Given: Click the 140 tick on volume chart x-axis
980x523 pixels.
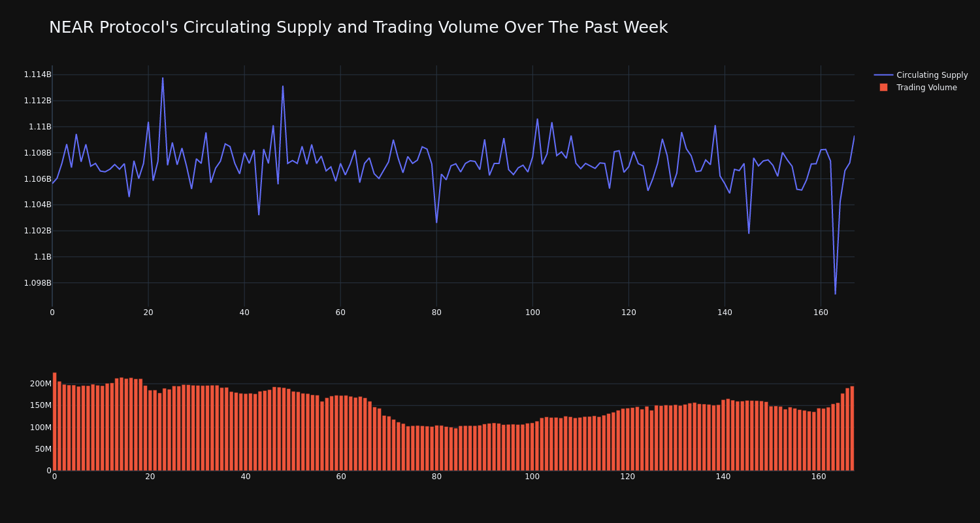Looking at the screenshot, I should (x=723, y=477).
